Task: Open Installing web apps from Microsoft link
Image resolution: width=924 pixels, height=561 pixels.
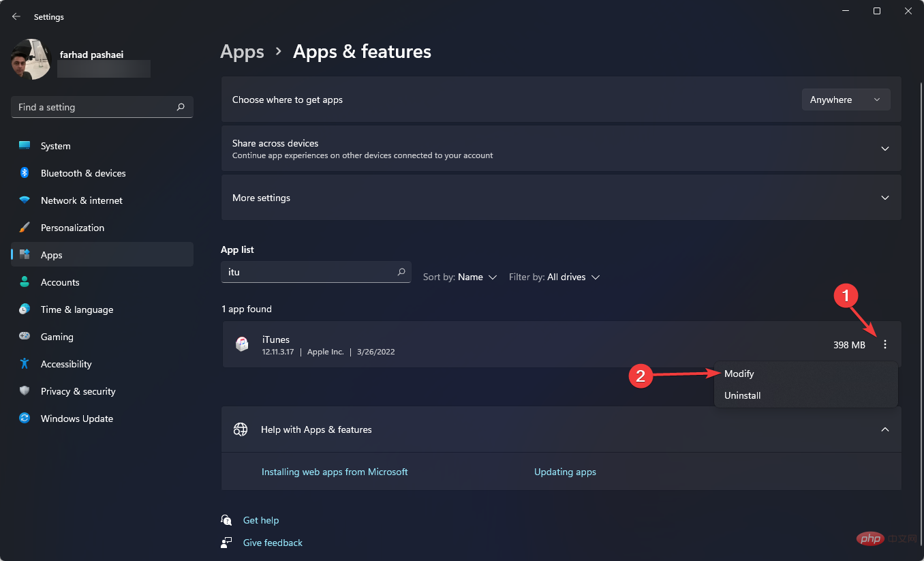Action: (x=335, y=472)
